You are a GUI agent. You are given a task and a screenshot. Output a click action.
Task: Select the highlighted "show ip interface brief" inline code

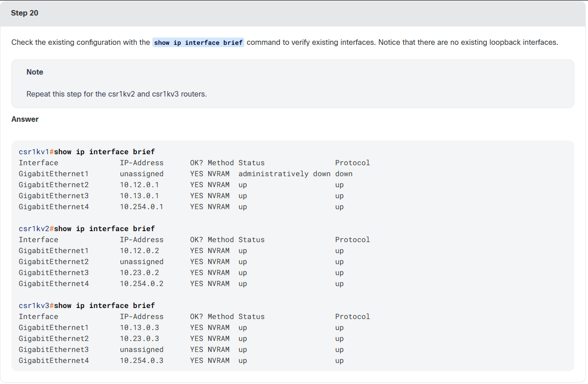tap(198, 43)
